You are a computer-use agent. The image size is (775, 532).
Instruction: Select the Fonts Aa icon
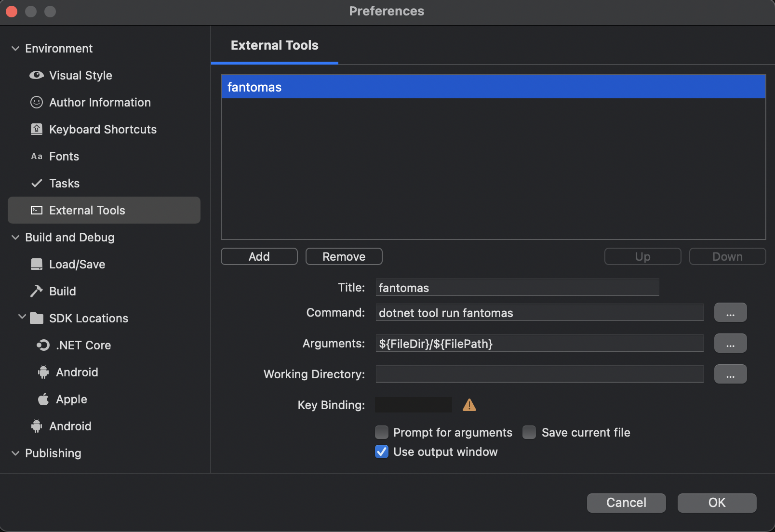[36, 156]
